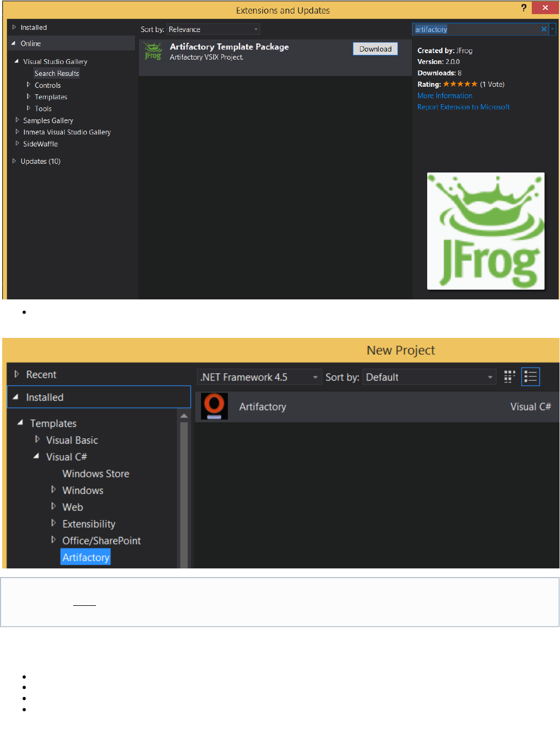The width and height of the screenshot is (560, 755).
Task: Expand the Templates node under Visual Studio Gallery
Action: tap(28, 97)
